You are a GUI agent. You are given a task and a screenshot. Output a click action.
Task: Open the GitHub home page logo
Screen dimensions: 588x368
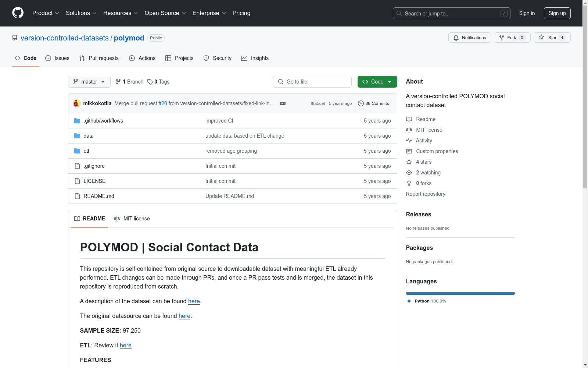(x=17, y=13)
